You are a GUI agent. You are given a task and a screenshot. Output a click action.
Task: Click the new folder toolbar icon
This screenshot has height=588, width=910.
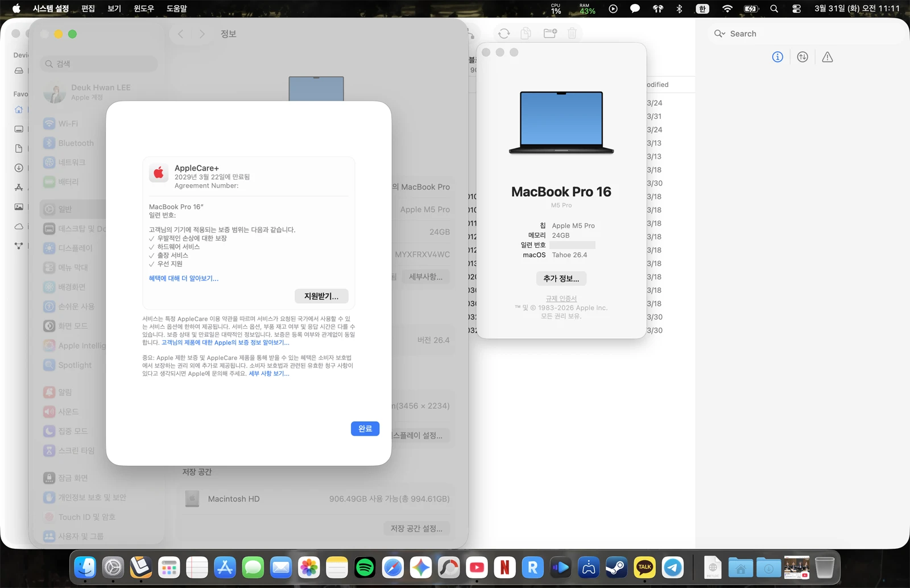click(550, 34)
